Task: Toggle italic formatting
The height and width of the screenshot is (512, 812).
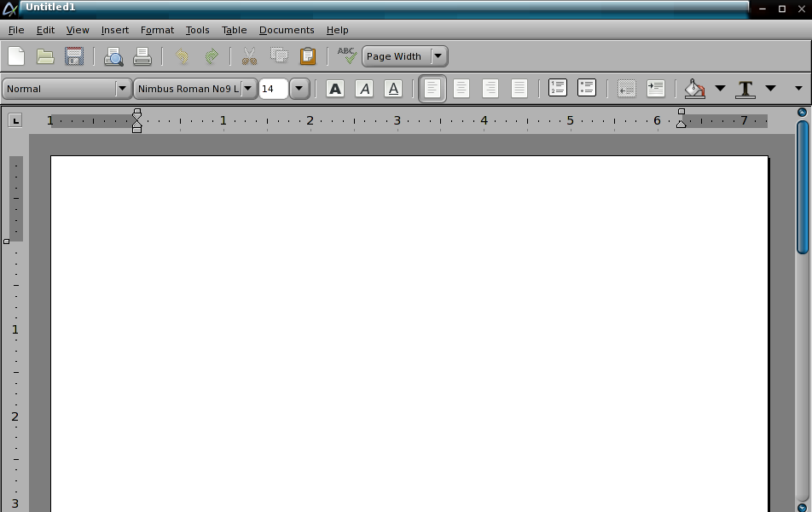Action: [x=364, y=88]
